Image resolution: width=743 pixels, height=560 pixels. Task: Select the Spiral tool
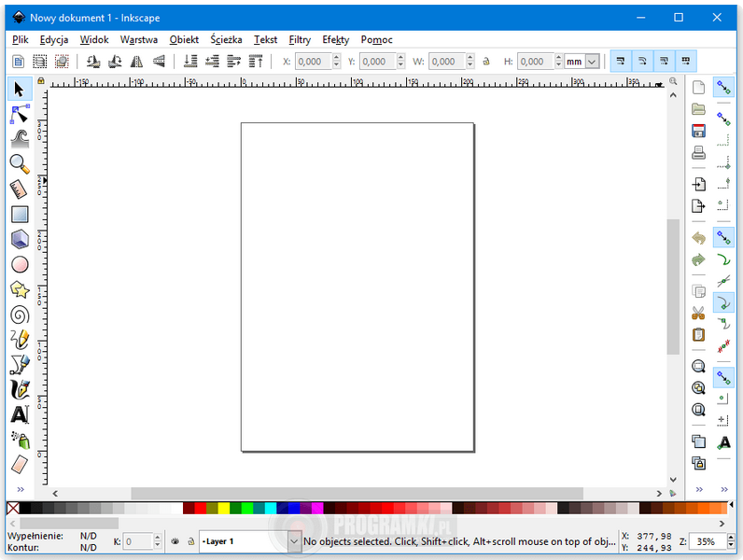click(20, 315)
